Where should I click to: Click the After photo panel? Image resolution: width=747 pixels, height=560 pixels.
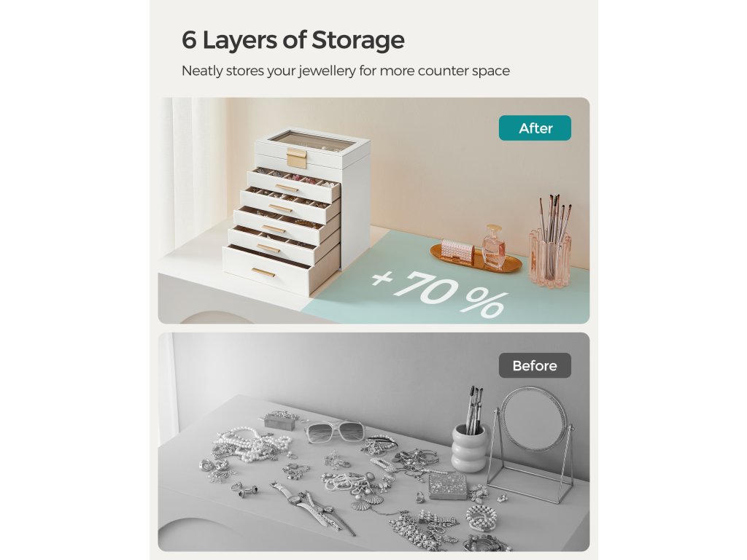coord(373,211)
